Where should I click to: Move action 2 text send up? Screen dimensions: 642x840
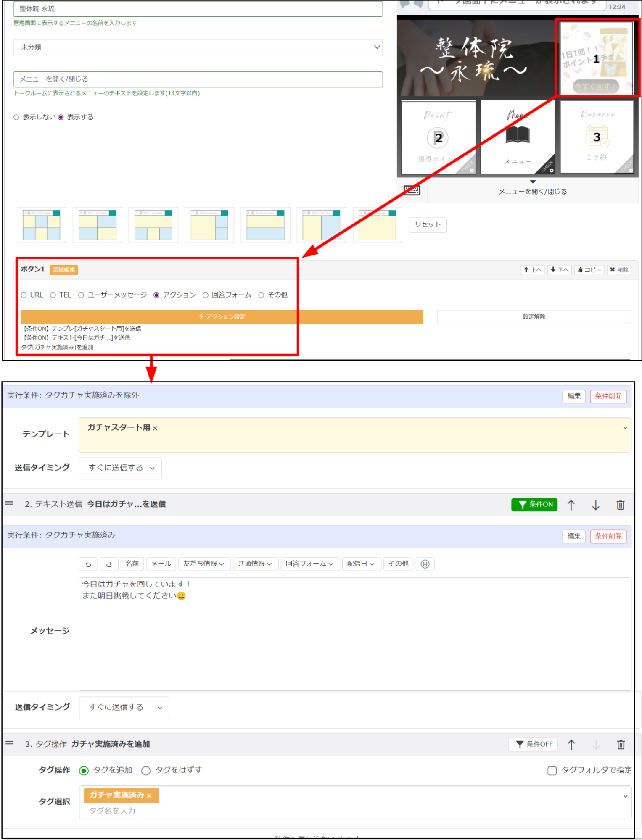pos(571,505)
